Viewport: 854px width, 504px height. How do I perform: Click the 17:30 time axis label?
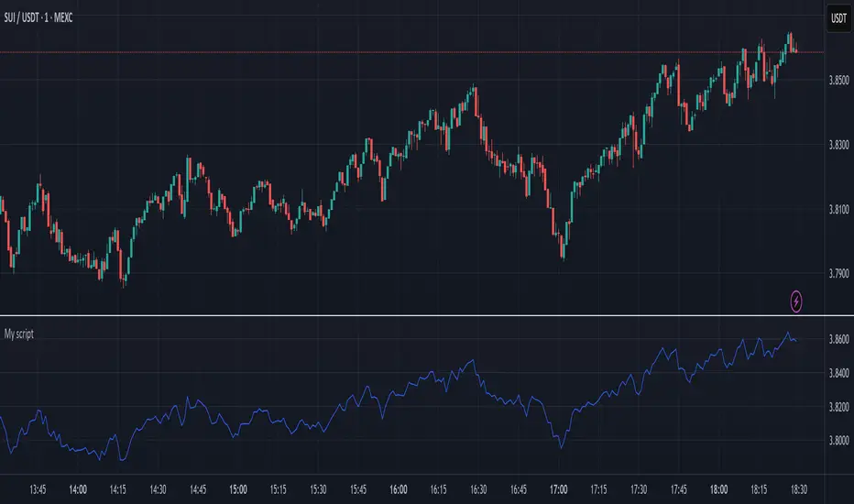click(x=639, y=489)
